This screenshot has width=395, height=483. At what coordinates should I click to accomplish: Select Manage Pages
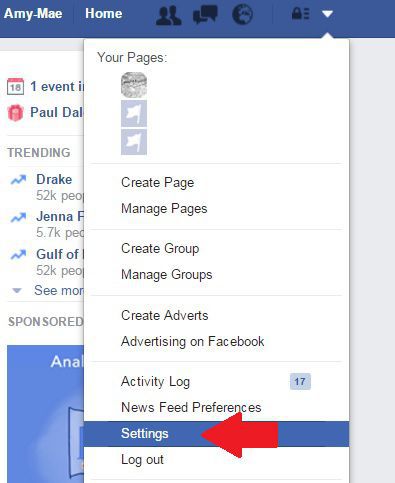pos(164,209)
